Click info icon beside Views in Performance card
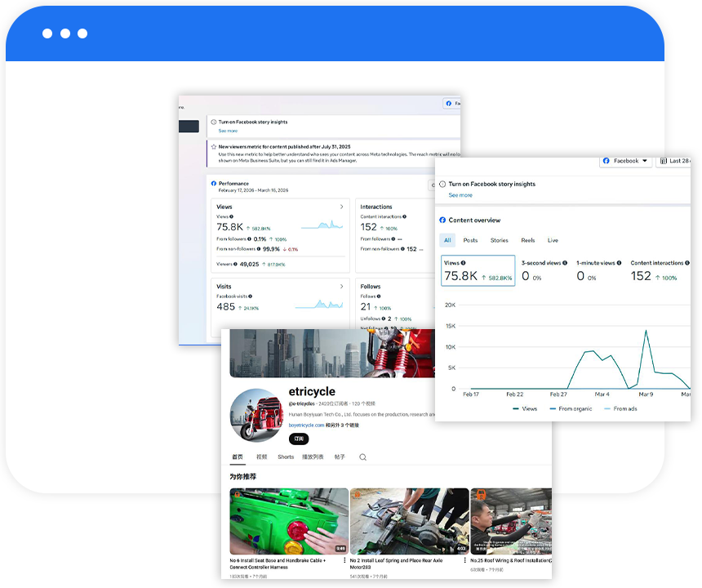The height and width of the screenshot is (588, 702). [x=232, y=216]
